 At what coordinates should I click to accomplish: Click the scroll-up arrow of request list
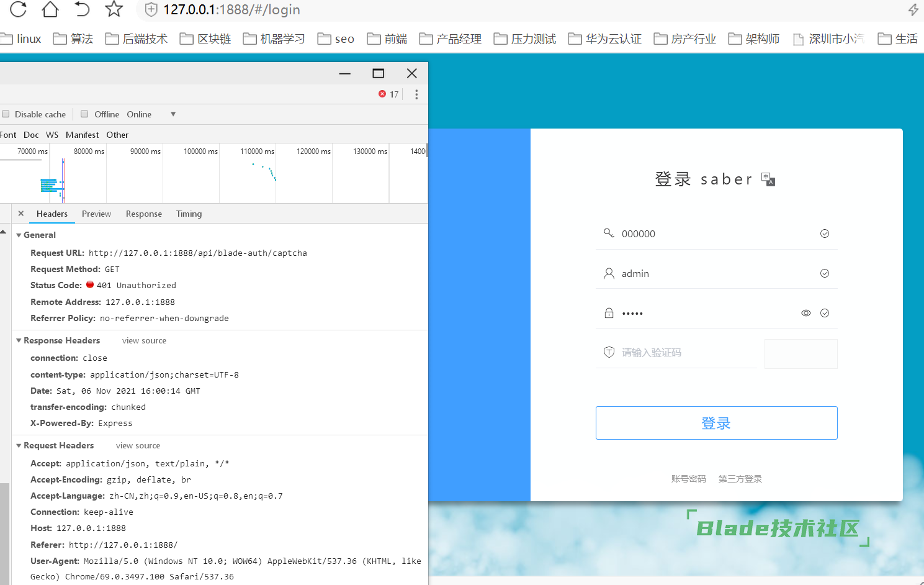[x=4, y=232]
